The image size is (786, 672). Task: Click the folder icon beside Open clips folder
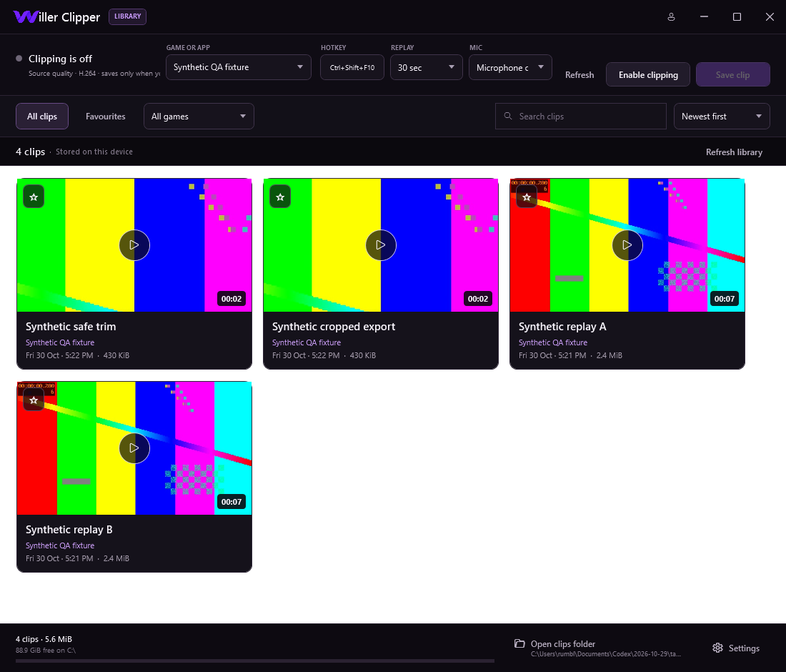(x=519, y=643)
